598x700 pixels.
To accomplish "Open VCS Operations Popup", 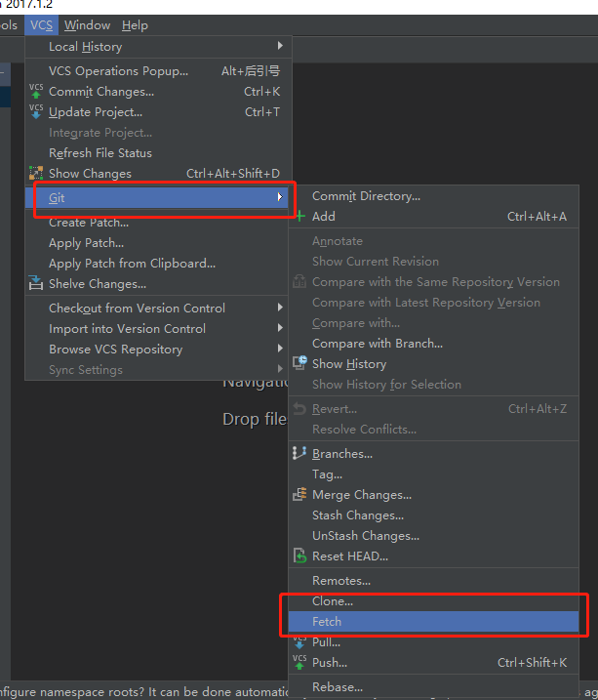I will pos(158,71).
